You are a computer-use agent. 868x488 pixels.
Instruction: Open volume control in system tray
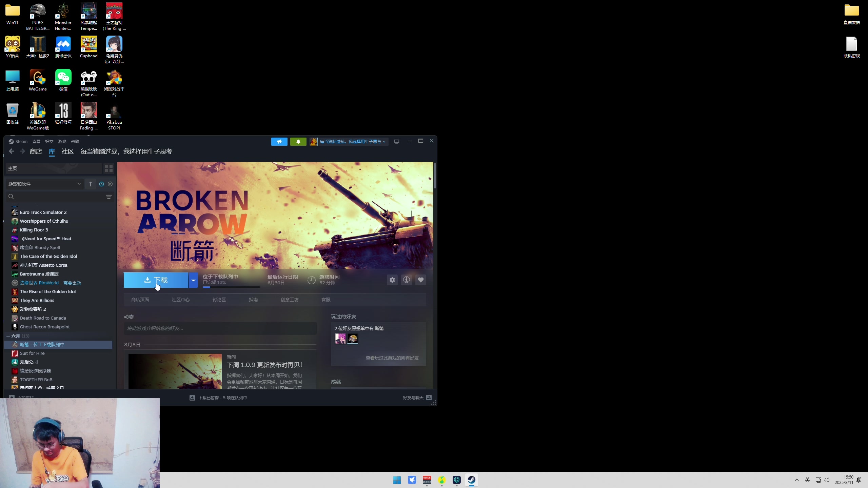point(827,480)
